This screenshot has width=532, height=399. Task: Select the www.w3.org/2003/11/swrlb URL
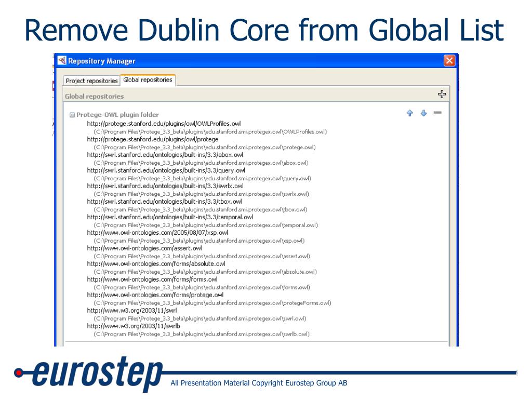(134, 326)
